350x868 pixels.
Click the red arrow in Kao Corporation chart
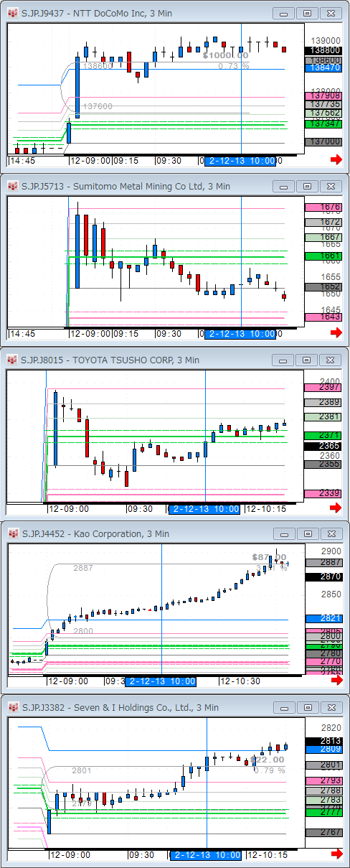click(336, 681)
